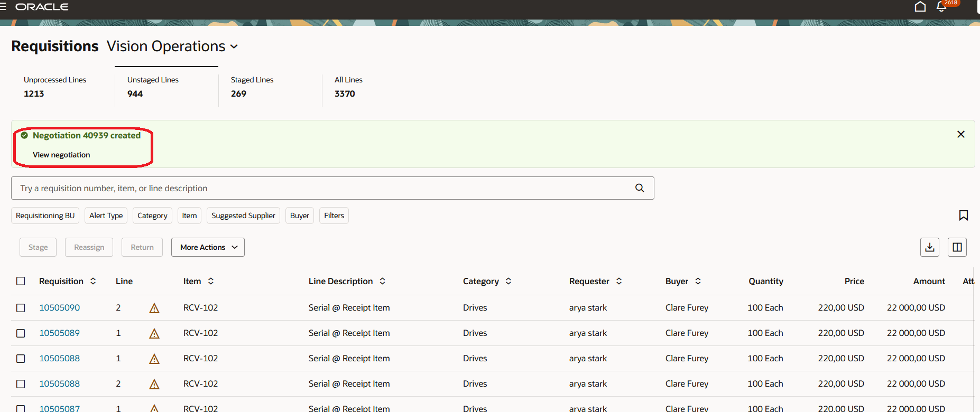Switch to the Unstaged Lines tab
This screenshot has width=980, height=412.
pos(167,87)
